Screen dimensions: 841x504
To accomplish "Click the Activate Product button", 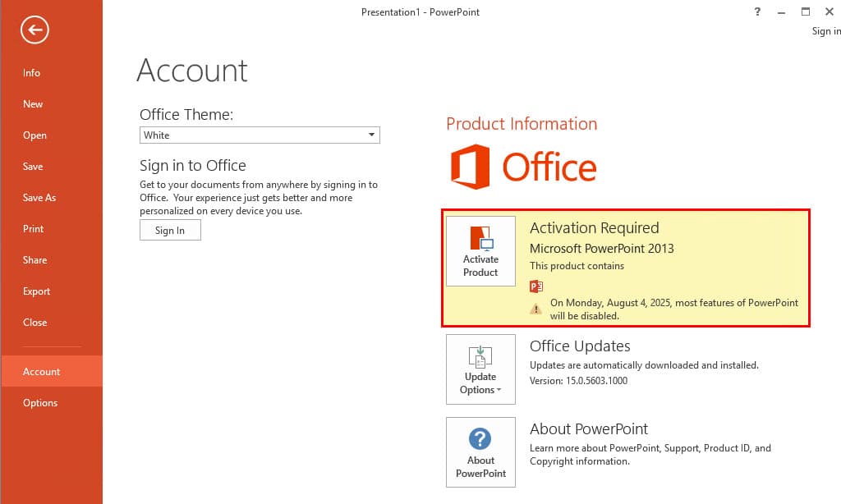I will 480,251.
